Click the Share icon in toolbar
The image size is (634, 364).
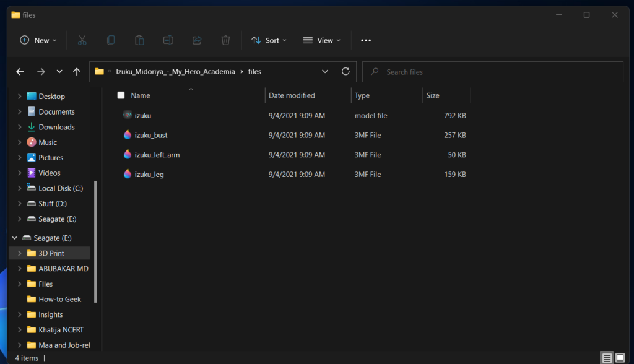[x=197, y=40]
